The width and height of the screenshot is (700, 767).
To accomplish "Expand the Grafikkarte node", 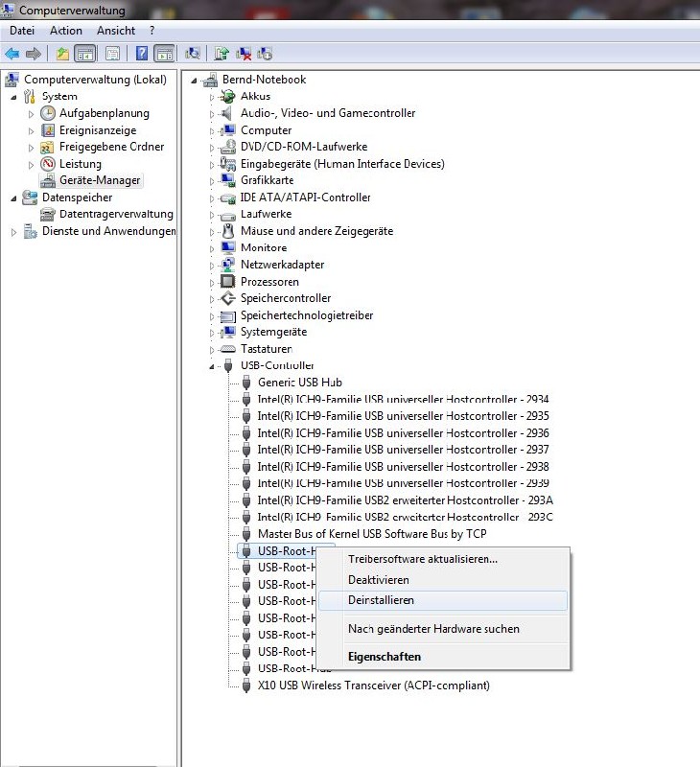I will (212, 180).
